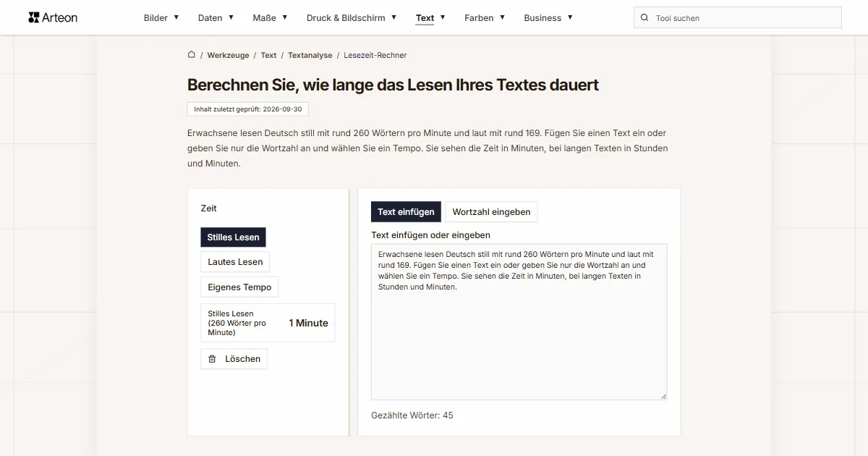Expand the Daten dropdown arrow
868x456 pixels.
(x=231, y=17)
